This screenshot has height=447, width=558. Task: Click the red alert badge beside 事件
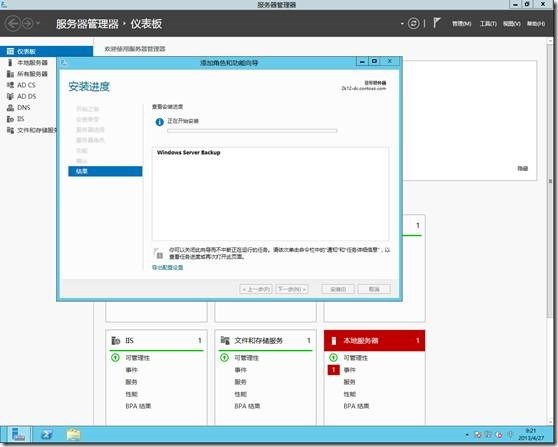tap(333, 370)
